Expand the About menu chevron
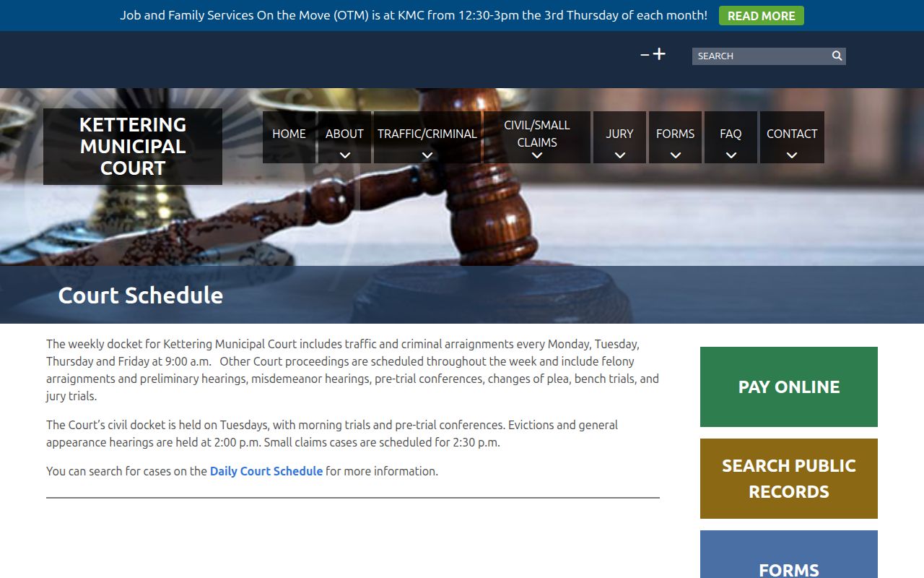 tap(345, 155)
